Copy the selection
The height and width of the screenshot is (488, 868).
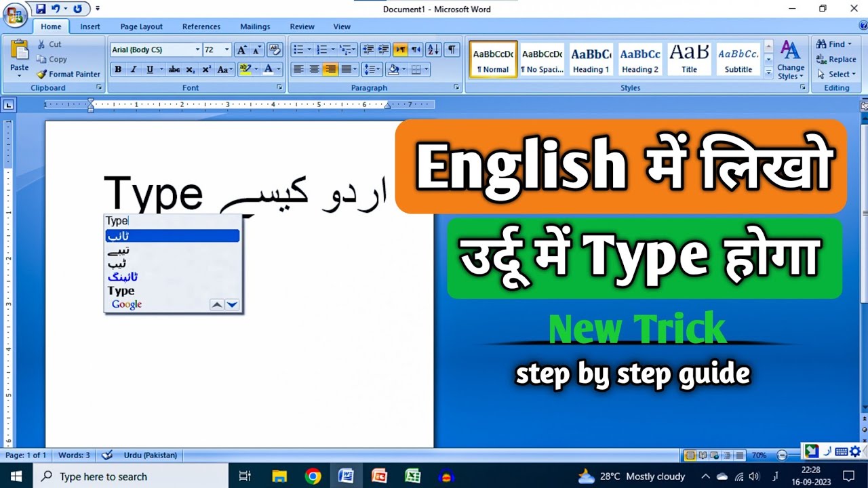(52, 59)
